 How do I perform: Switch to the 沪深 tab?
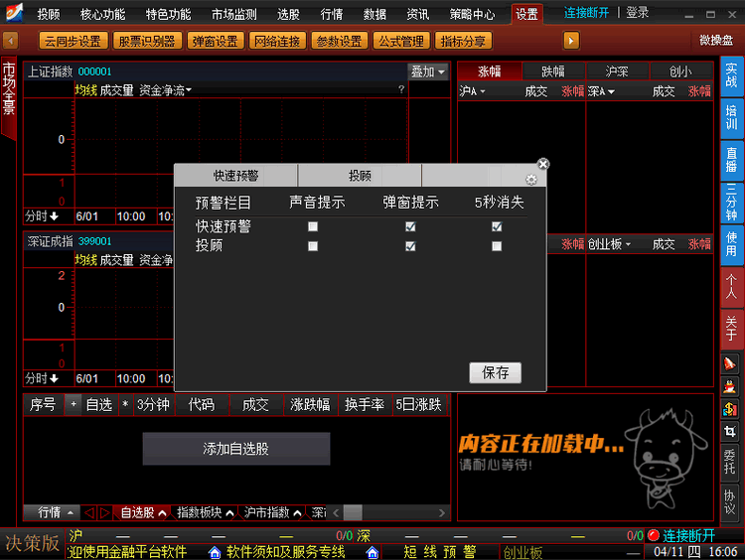pyautogui.click(x=617, y=71)
